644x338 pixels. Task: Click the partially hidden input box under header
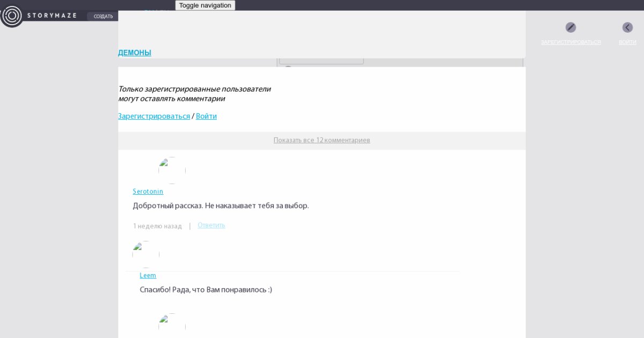(x=321, y=61)
